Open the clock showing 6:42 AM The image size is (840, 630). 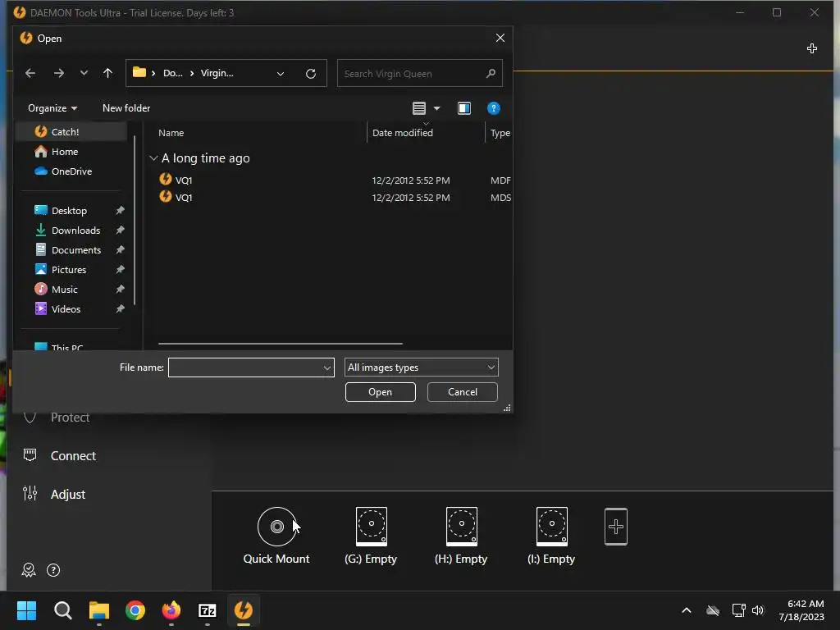point(801,610)
